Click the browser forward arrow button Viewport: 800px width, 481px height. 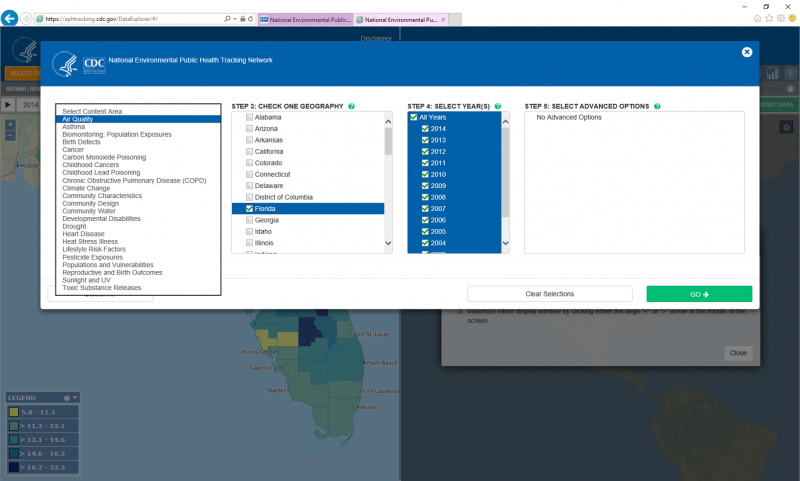[26, 19]
